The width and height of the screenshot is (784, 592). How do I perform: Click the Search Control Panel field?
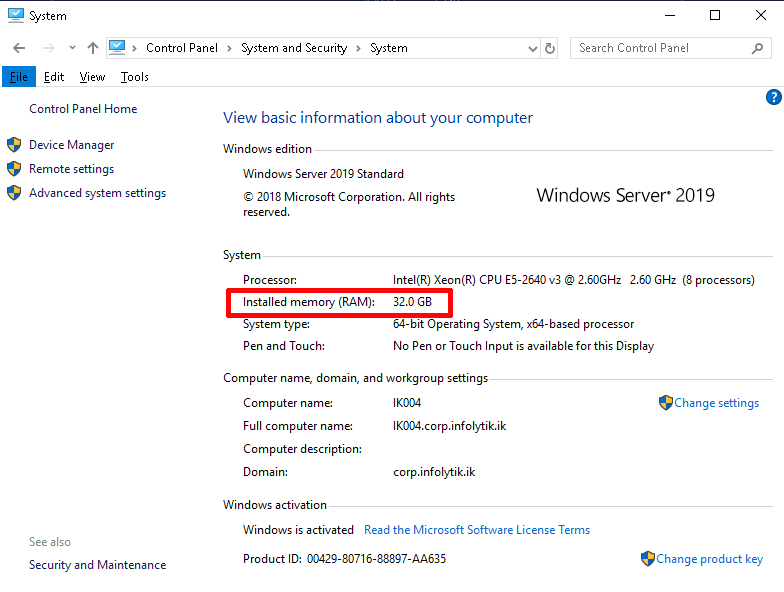pyautogui.click(x=670, y=48)
